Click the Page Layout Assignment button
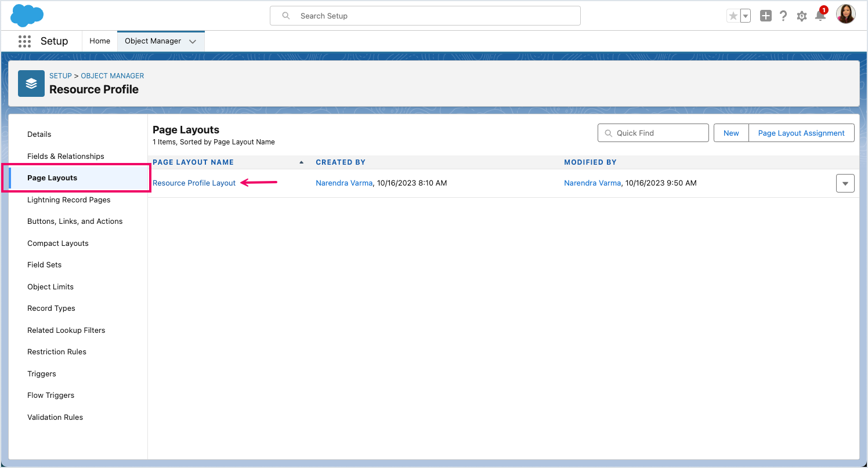Viewport: 868px width, 468px height. [x=801, y=133]
